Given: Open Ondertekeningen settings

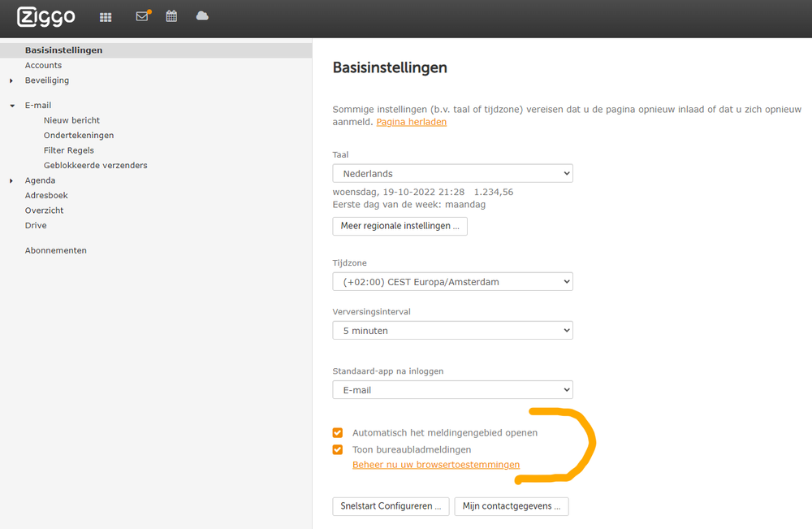Looking at the screenshot, I should click(x=79, y=135).
